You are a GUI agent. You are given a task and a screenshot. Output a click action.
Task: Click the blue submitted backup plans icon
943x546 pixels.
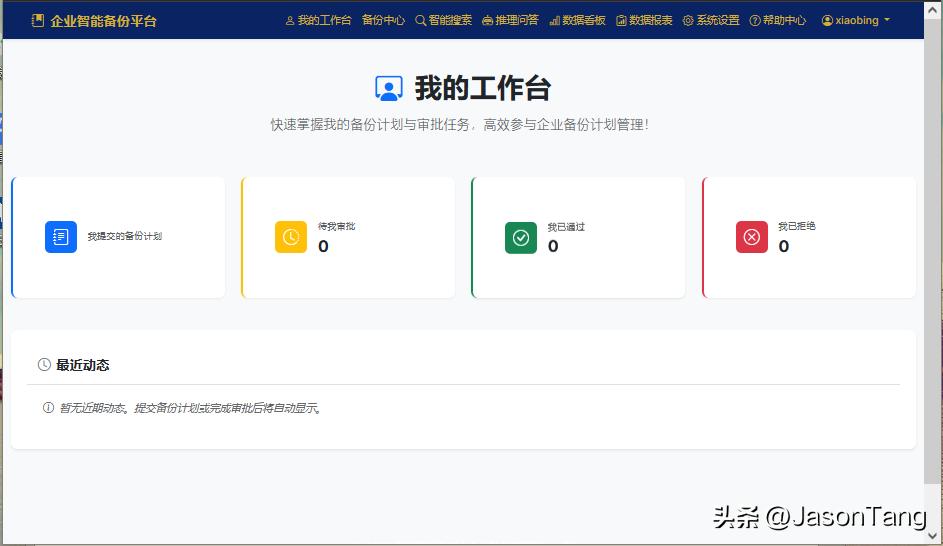coord(61,237)
